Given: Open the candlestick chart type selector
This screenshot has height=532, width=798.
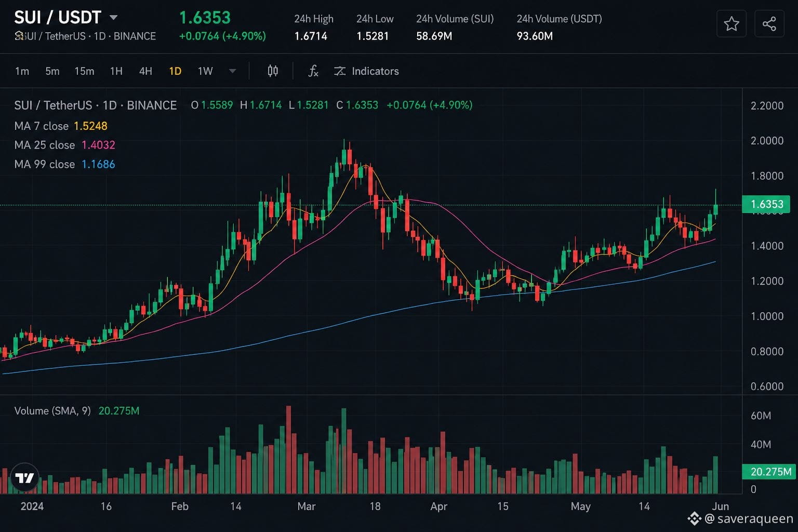Looking at the screenshot, I should tap(273, 71).
